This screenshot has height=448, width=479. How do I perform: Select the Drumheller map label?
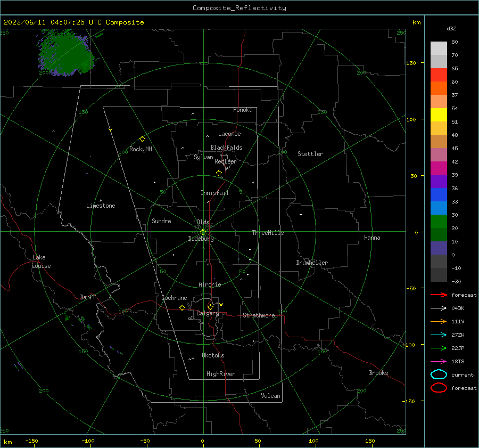(312, 263)
